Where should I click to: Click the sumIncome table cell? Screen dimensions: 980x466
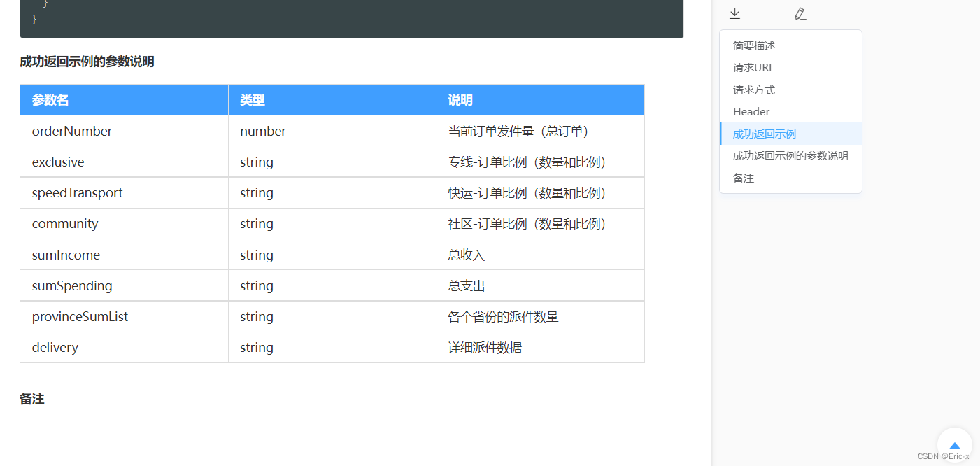125,255
